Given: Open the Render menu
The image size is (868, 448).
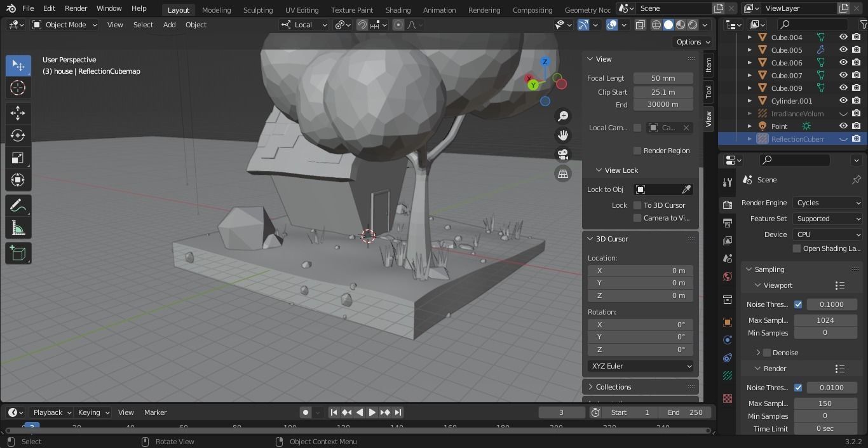Looking at the screenshot, I should tap(76, 8).
